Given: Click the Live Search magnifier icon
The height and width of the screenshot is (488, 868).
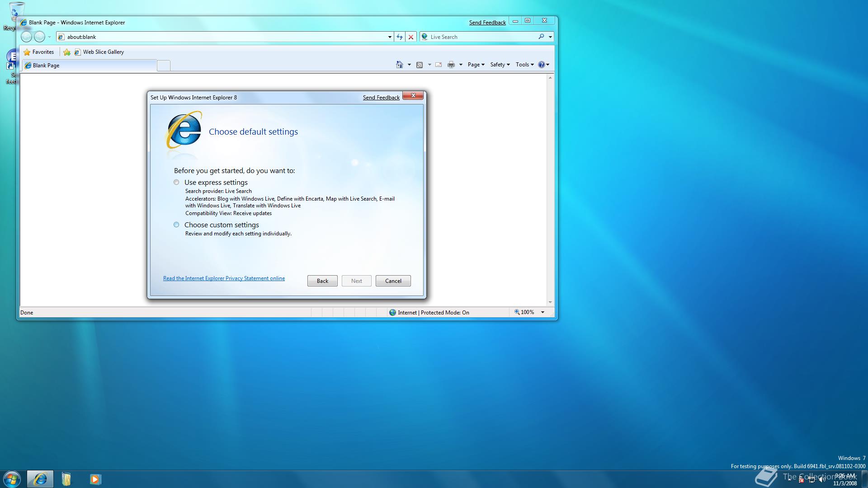Looking at the screenshot, I should coord(541,37).
